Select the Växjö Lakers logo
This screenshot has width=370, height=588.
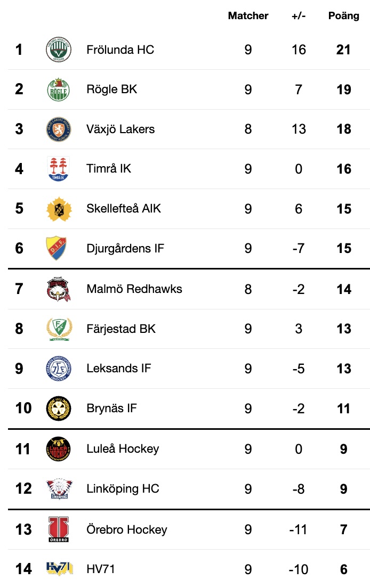(x=59, y=129)
